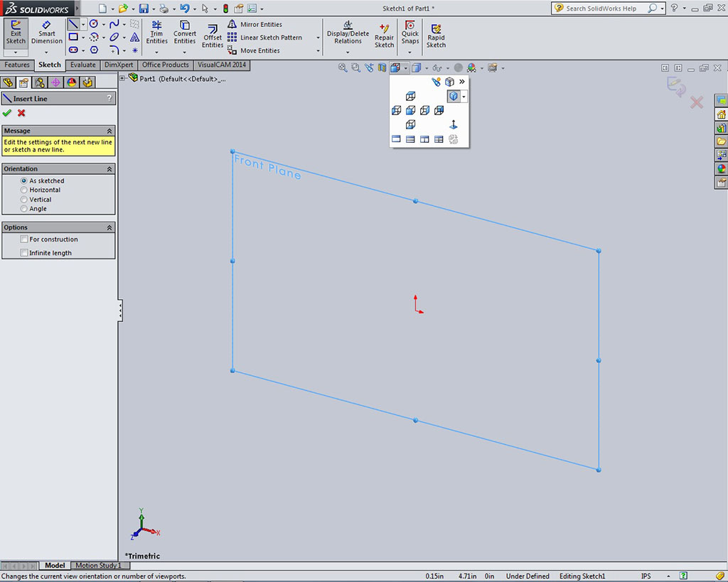
Task: Select Normal To view in orientation popup
Action: point(454,124)
